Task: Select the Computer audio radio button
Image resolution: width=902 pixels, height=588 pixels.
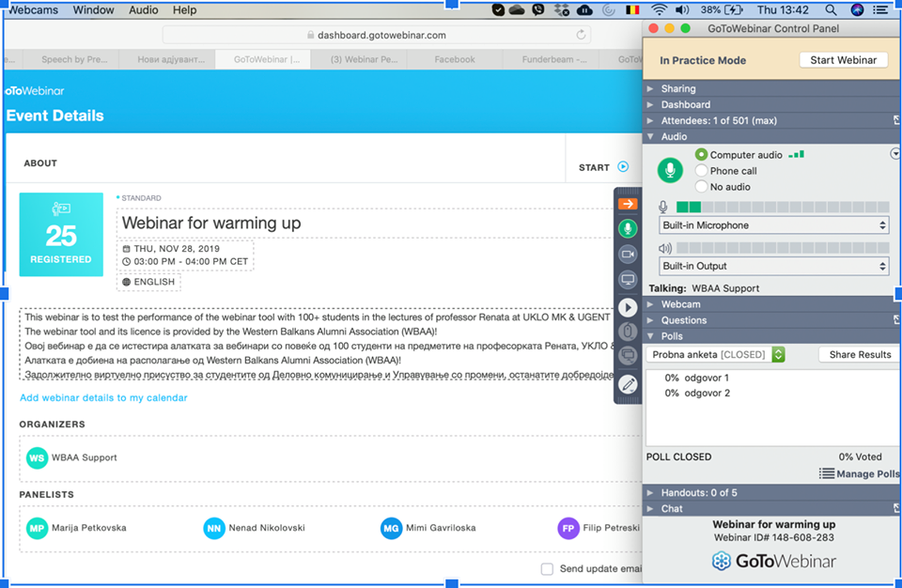Action: [701, 155]
